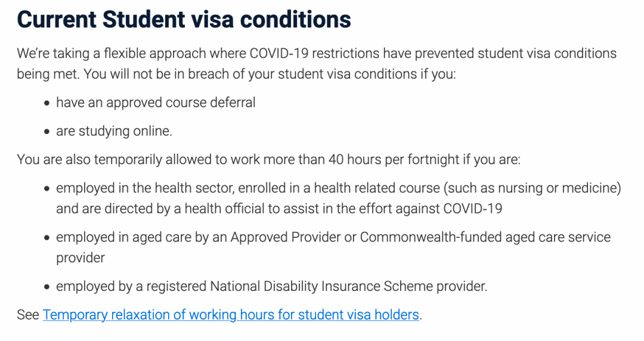Click the bullet dot before health sector item

(x=47, y=189)
